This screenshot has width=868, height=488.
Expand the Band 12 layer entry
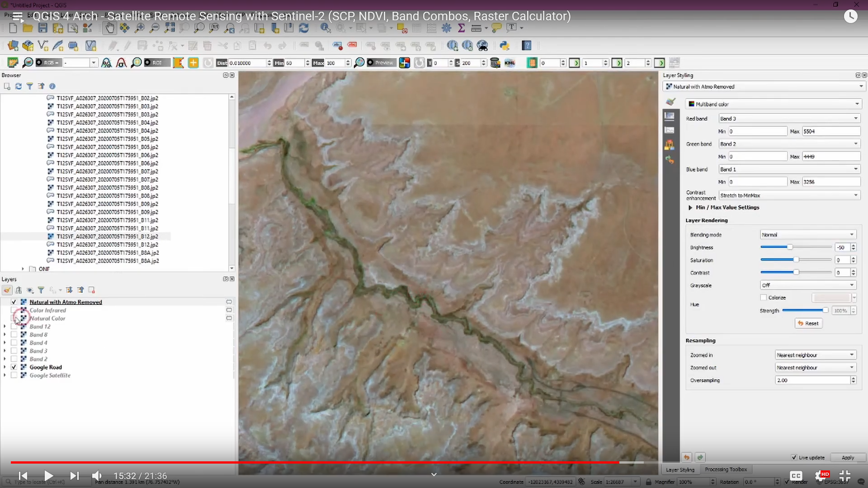[5, 326]
